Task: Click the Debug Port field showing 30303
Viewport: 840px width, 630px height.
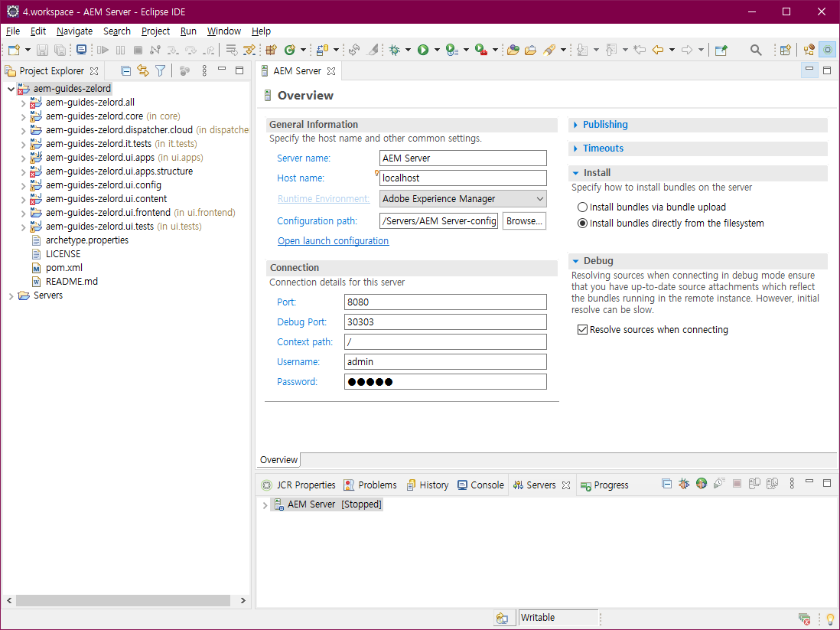Action: tap(445, 322)
